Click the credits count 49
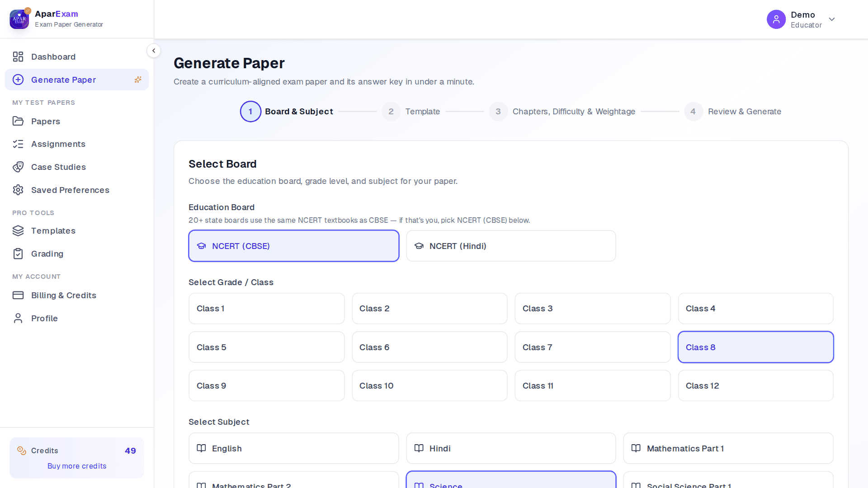The height and width of the screenshot is (488, 868). point(130,450)
